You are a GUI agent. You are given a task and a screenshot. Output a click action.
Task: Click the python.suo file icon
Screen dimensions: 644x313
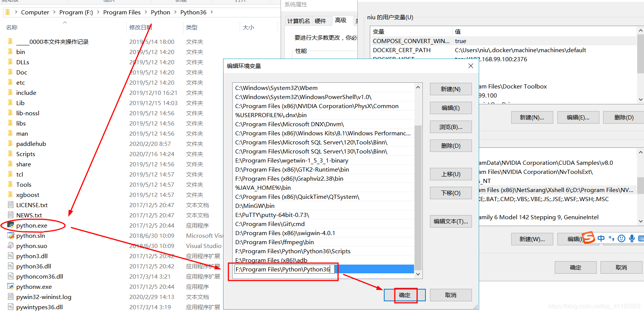[11, 245]
